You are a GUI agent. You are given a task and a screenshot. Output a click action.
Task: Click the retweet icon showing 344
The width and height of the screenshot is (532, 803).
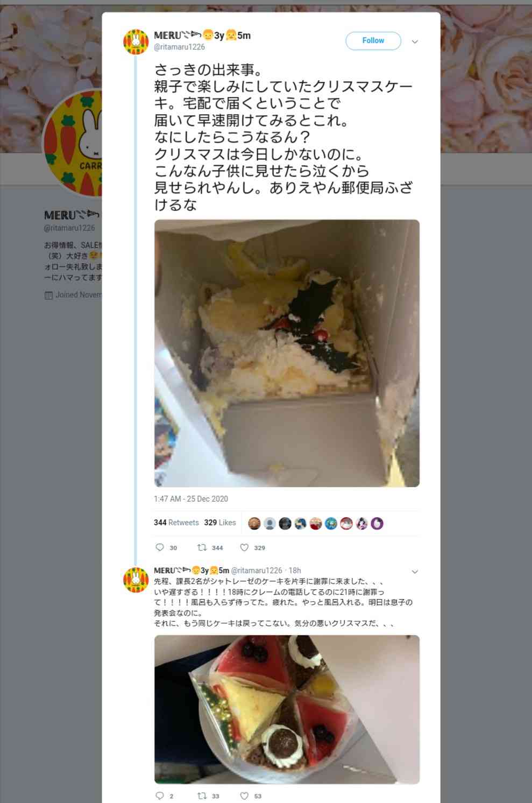pos(202,547)
